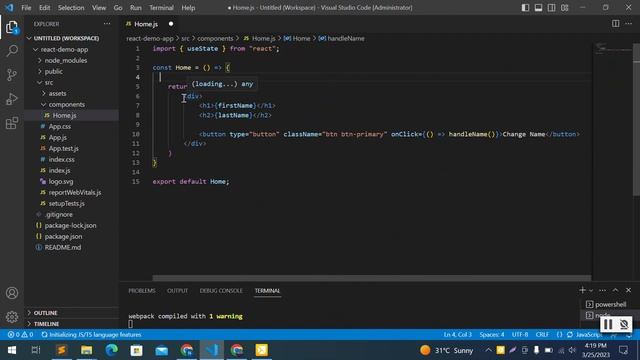
Task: Open the Extensions view
Action: [12, 123]
